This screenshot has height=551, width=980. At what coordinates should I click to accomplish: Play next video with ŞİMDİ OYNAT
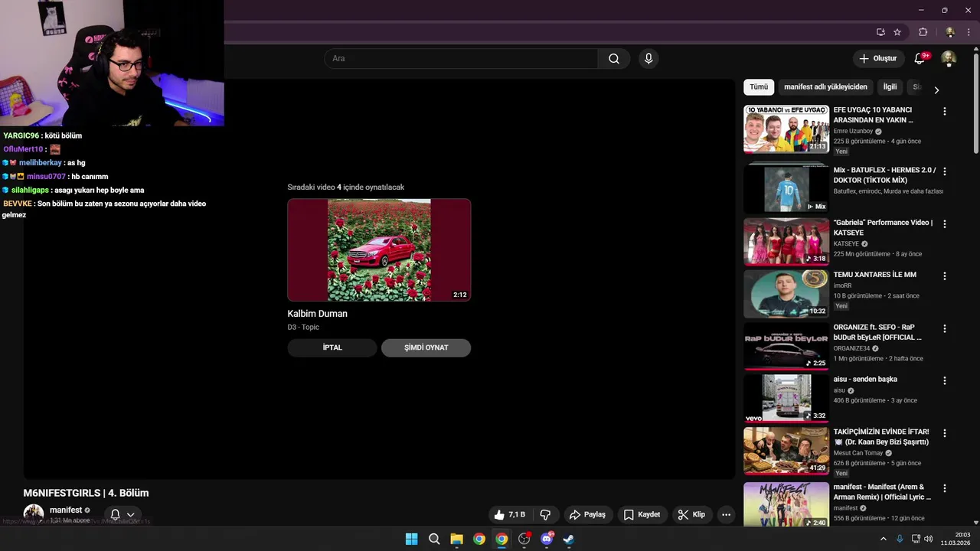426,347
